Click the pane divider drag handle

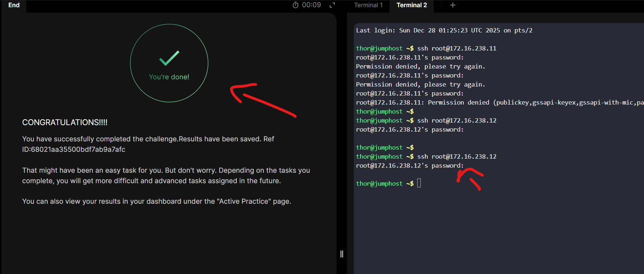click(x=342, y=254)
